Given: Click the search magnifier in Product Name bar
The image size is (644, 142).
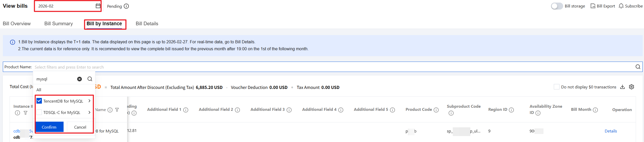Looking at the screenshot, I should tap(638, 67).
